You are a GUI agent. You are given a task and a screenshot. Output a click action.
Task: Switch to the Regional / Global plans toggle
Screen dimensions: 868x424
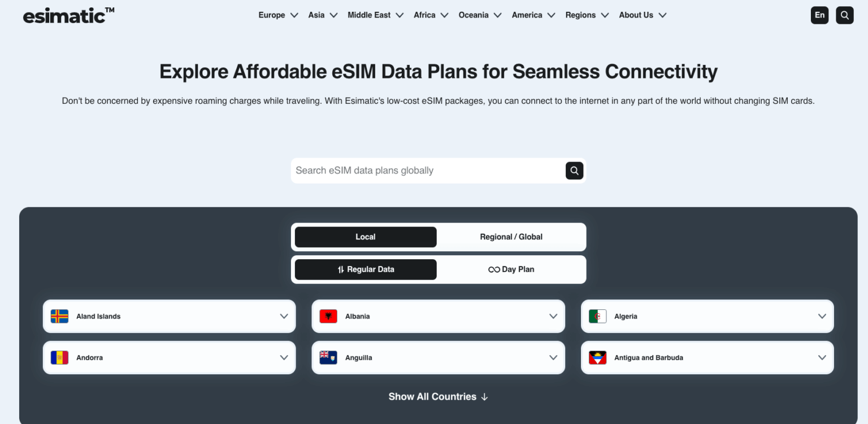[x=511, y=237]
